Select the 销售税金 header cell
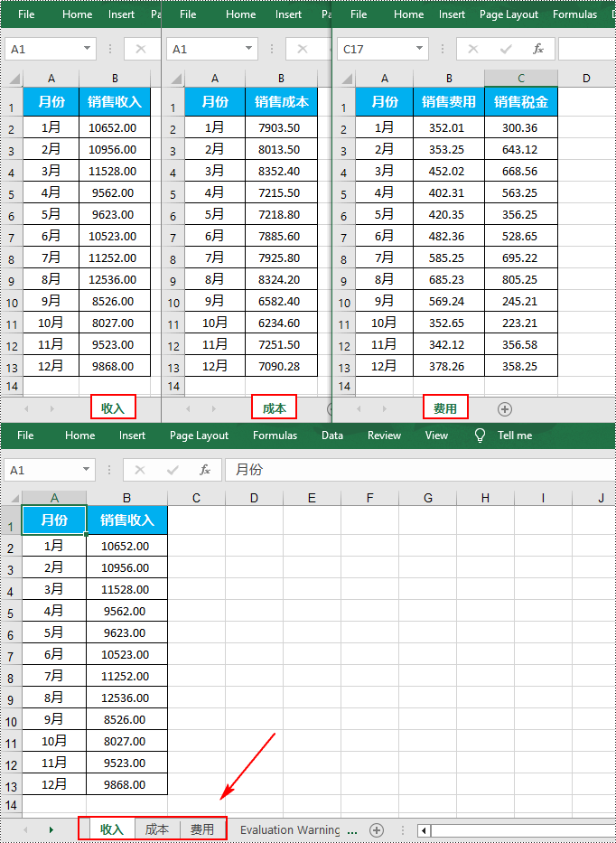616x843 pixels. pos(521,101)
